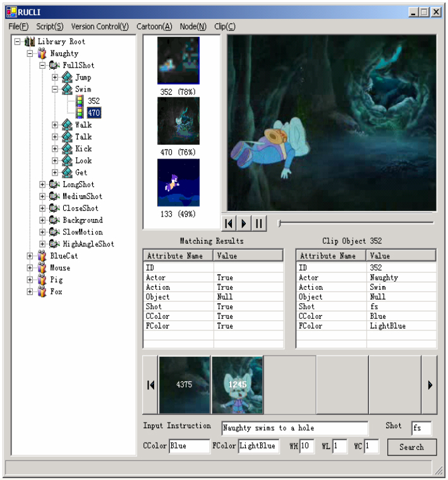Open the Node(N) menu

193,27
